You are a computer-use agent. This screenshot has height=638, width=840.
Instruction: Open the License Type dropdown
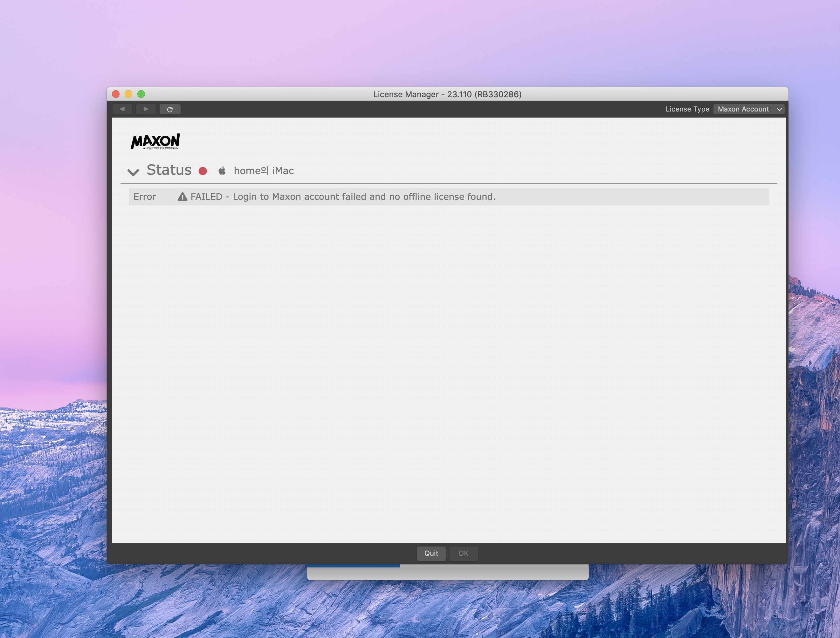coord(749,109)
